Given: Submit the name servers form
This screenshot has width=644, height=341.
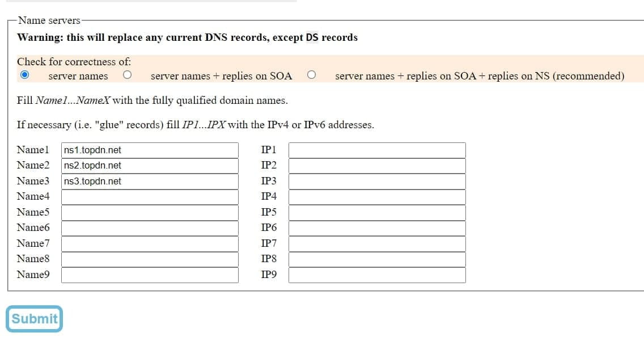Looking at the screenshot, I should coord(35,319).
